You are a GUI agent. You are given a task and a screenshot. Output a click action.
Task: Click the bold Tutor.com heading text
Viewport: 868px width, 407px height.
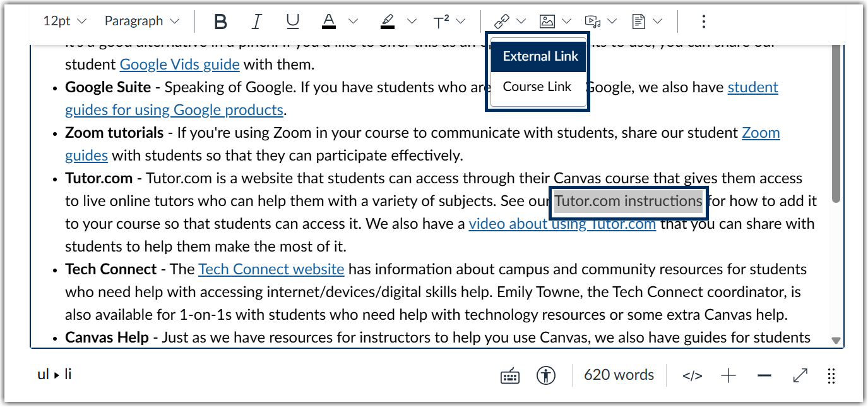coord(99,178)
